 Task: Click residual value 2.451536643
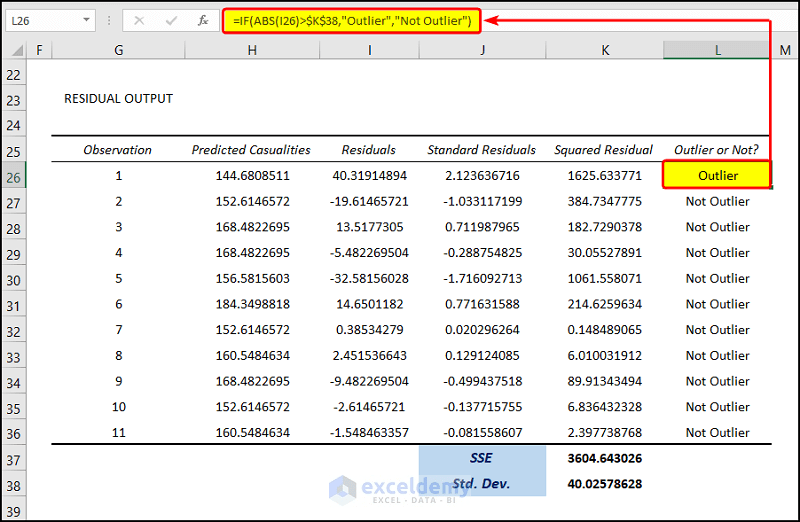[x=369, y=356]
